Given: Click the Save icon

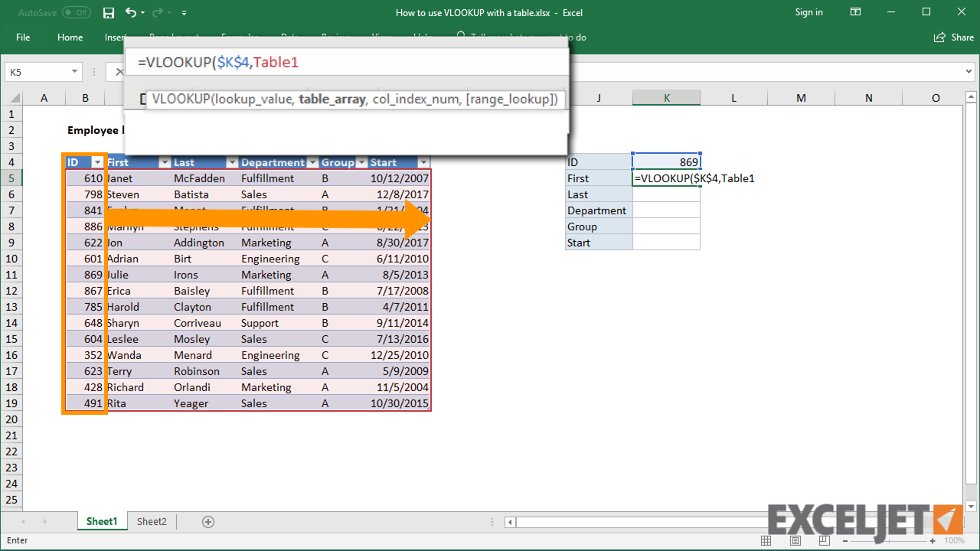Looking at the screenshot, I should click(x=108, y=12).
